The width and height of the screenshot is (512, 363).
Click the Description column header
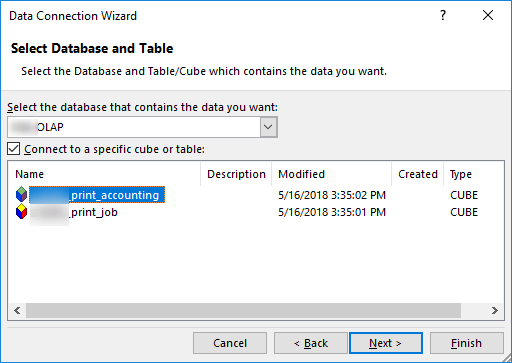[x=236, y=174]
